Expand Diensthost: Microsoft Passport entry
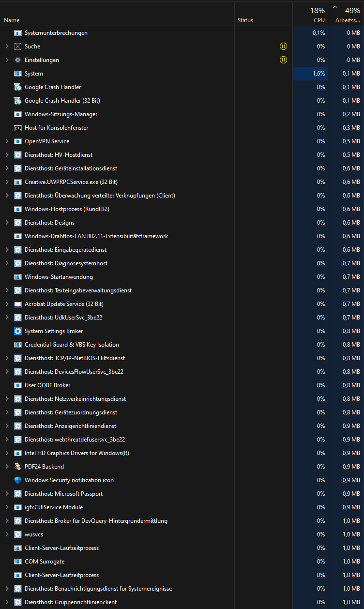The image size is (364, 609). click(7, 494)
